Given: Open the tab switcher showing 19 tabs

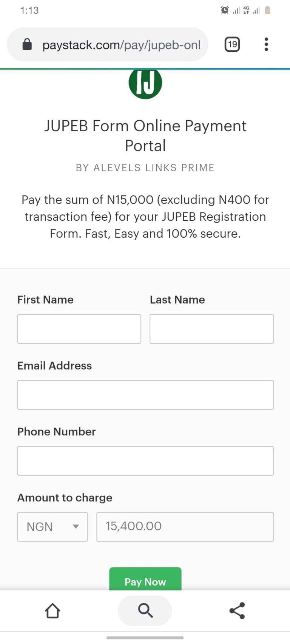Looking at the screenshot, I should click(232, 45).
